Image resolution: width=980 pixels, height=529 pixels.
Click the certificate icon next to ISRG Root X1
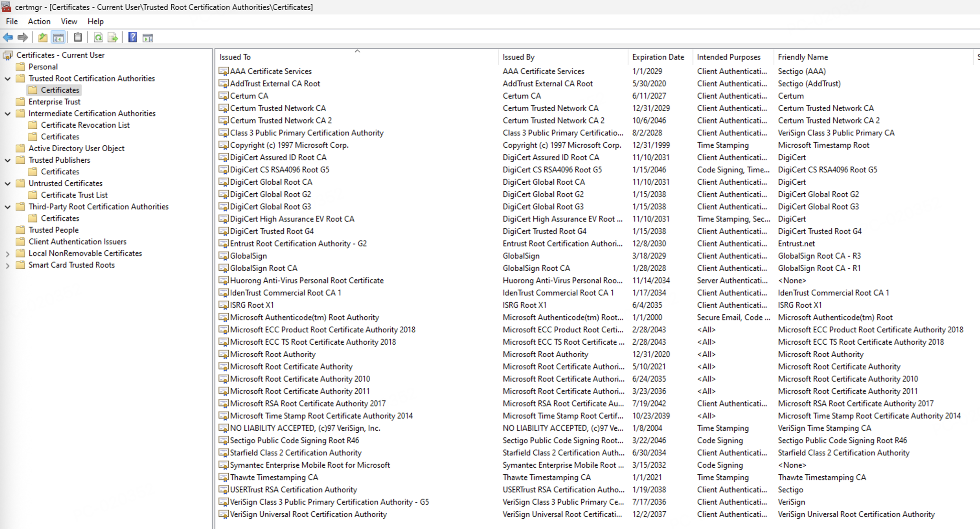click(x=224, y=305)
